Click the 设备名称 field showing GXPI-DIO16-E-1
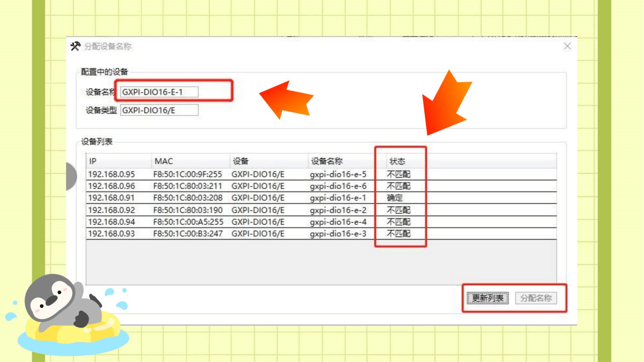644x362 pixels. pyautogui.click(x=159, y=92)
